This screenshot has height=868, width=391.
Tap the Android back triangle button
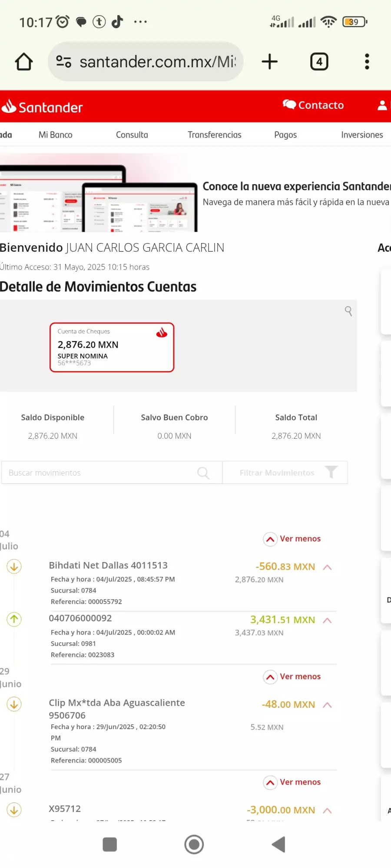(278, 845)
